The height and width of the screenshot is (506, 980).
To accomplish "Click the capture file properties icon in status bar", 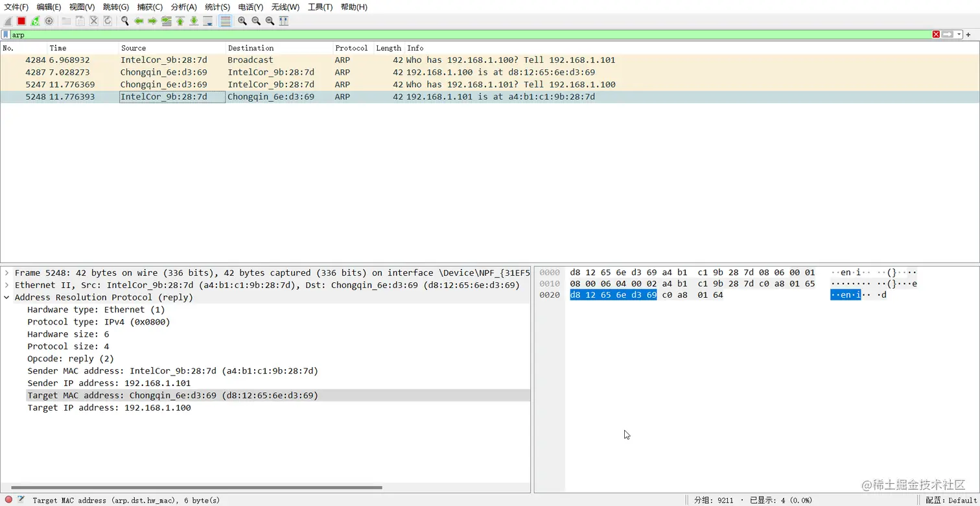I will 21,500.
